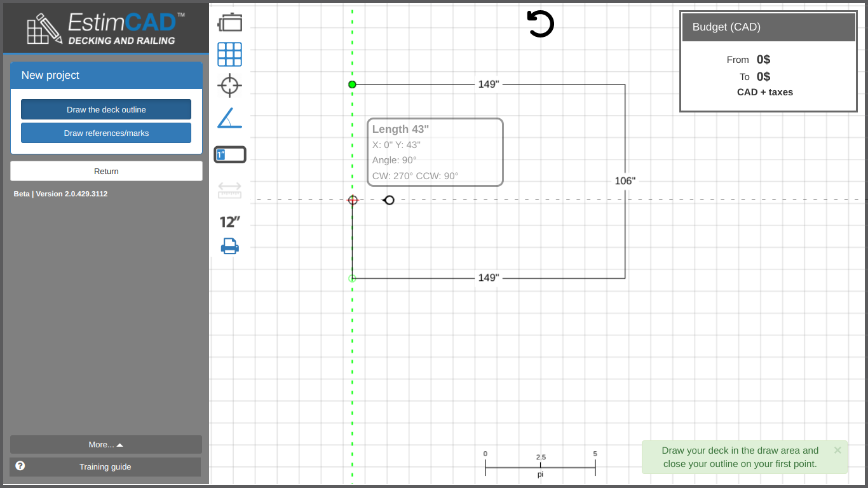Print the drawing with printer icon
Image resolution: width=868 pixels, height=488 pixels.
230,246
